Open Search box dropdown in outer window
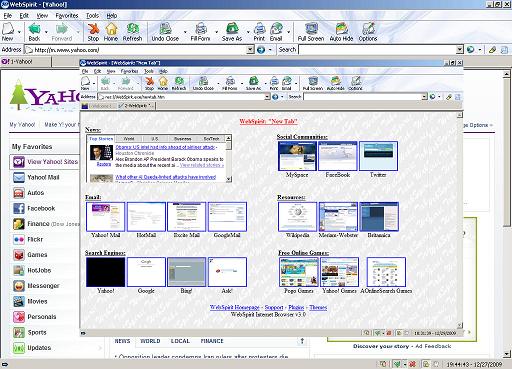Screen dimensions: 512x369 (460, 50)
